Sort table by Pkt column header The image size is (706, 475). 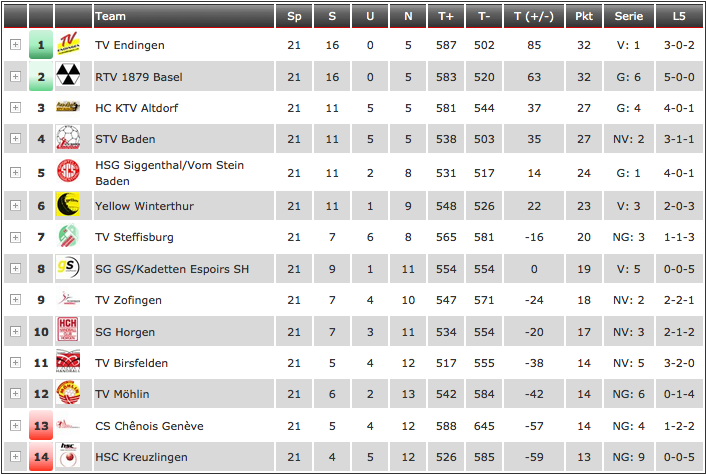point(584,16)
